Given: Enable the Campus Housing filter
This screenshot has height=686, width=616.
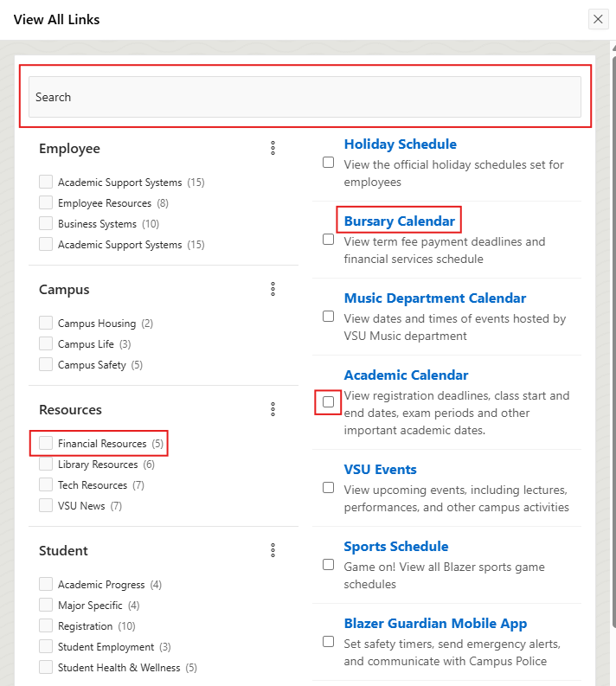Looking at the screenshot, I should tap(46, 324).
